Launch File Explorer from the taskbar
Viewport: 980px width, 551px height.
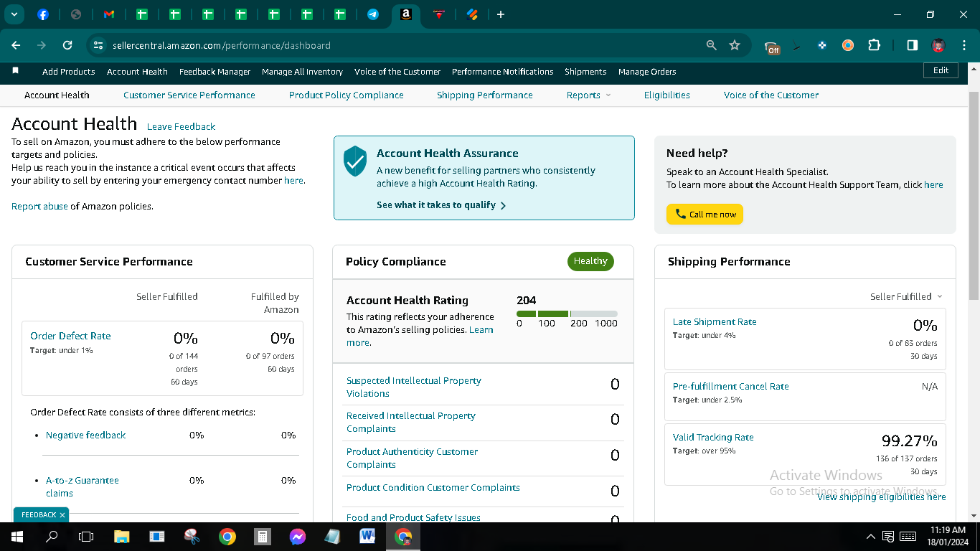coord(122,537)
